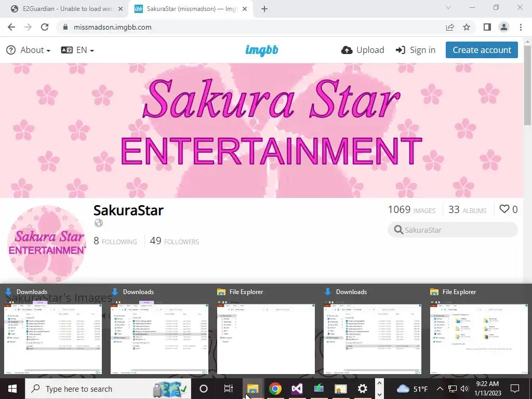This screenshot has width=532, height=399.
Task: Open the SakuraStar profile avatar
Action: 47,244
